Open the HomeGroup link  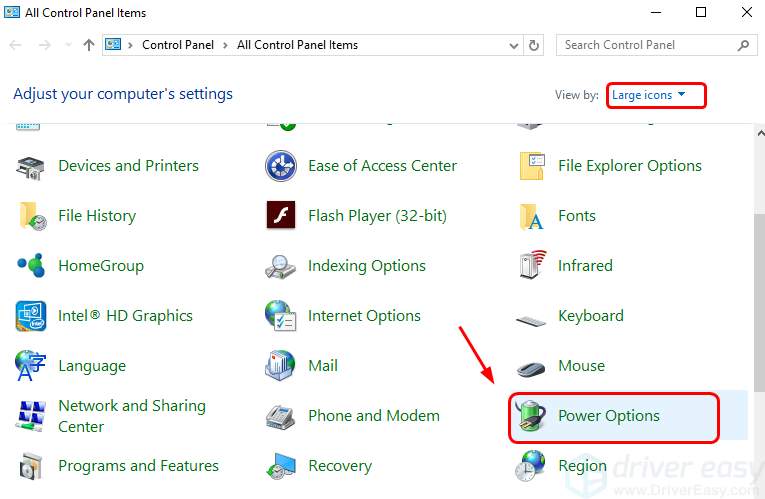click(x=101, y=266)
